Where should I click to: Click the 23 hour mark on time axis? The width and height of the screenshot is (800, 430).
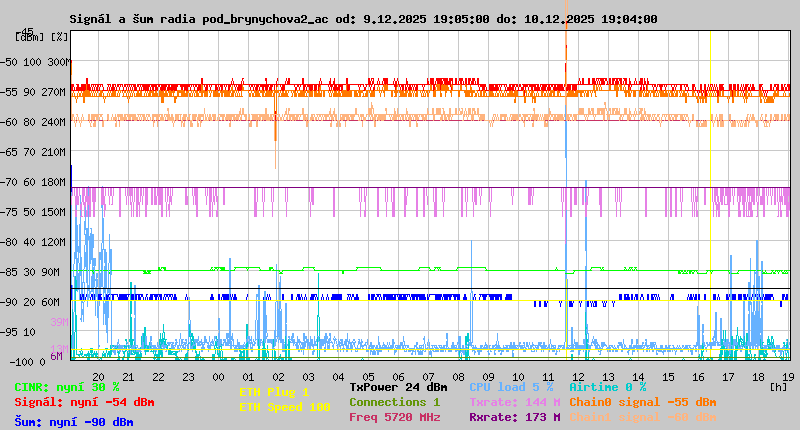click(188, 376)
